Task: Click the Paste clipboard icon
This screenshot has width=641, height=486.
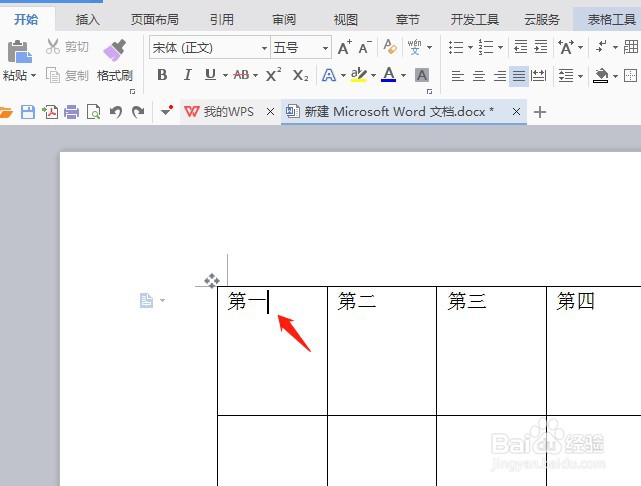Action: 19,51
